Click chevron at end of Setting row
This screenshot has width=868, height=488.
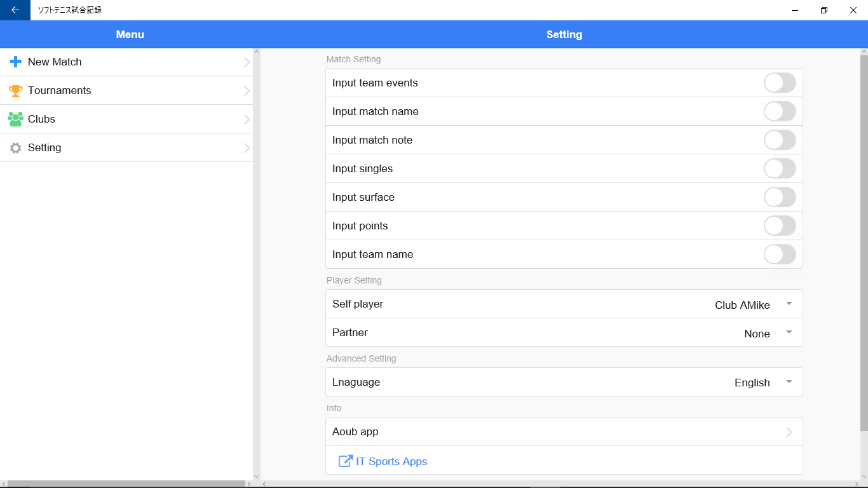tap(247, 148)
